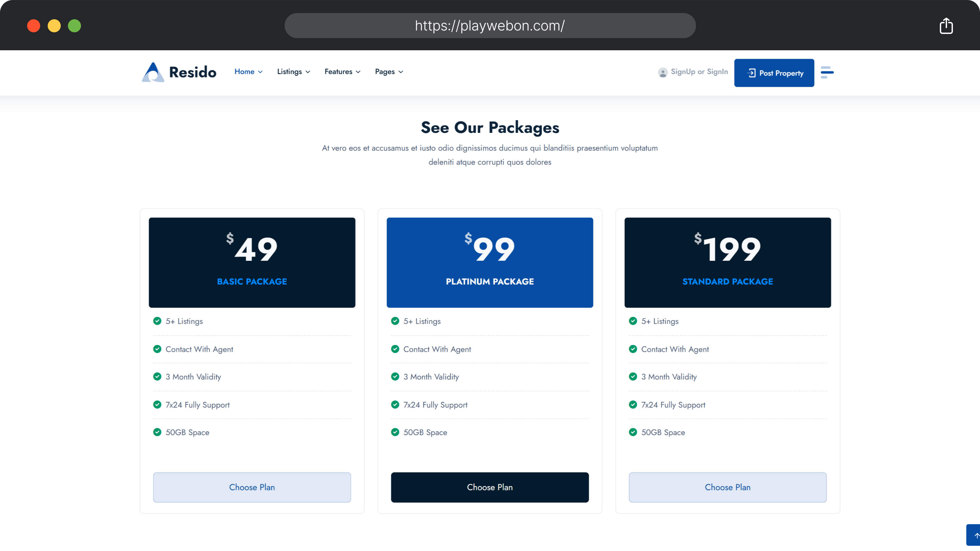Click the $99 Platinum Package header card
The image size is (980, 551).
(x=490, y=262)
